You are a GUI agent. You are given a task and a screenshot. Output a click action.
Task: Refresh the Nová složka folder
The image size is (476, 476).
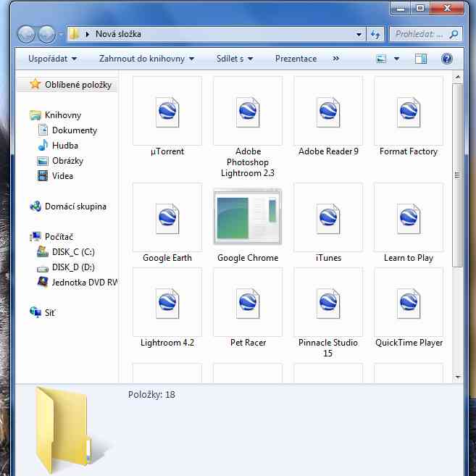[375, 34]
